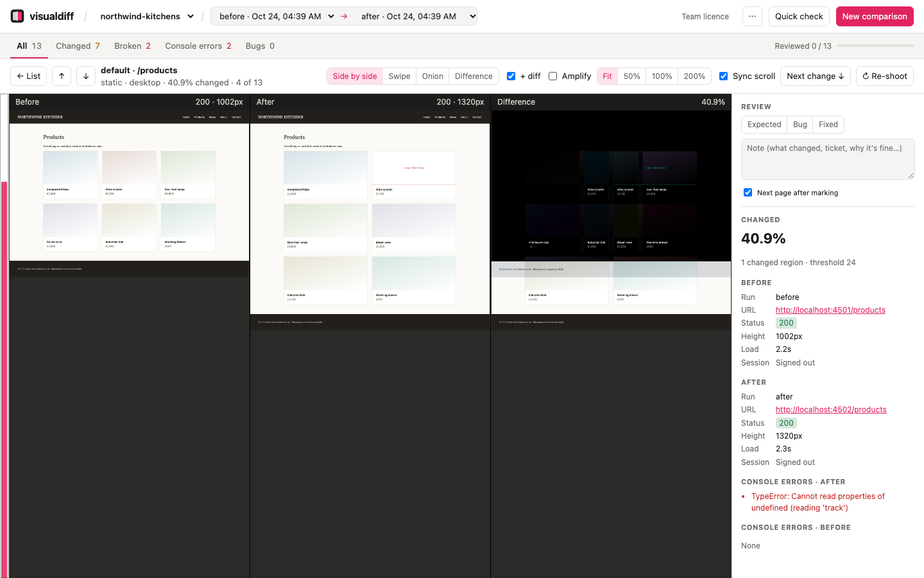
Task: Open the three-dot more options menu
Action: [x=752, y=16]
